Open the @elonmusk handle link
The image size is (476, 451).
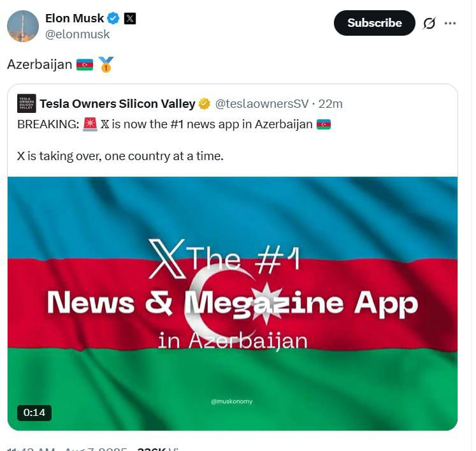[x=77, y=34]
